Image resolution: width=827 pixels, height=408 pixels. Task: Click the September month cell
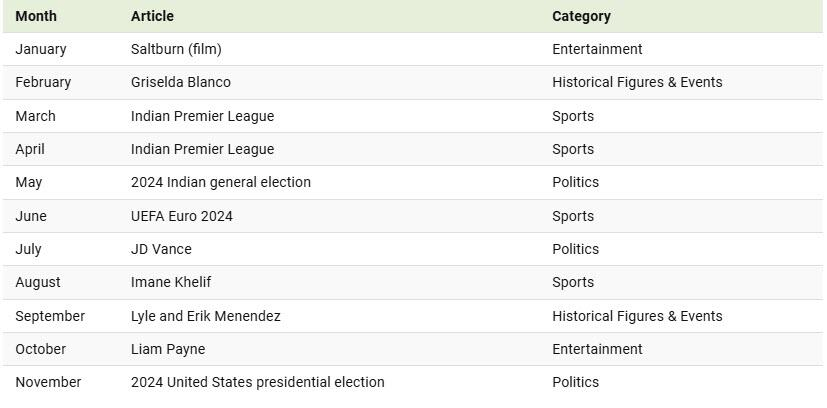coord(50,316)
